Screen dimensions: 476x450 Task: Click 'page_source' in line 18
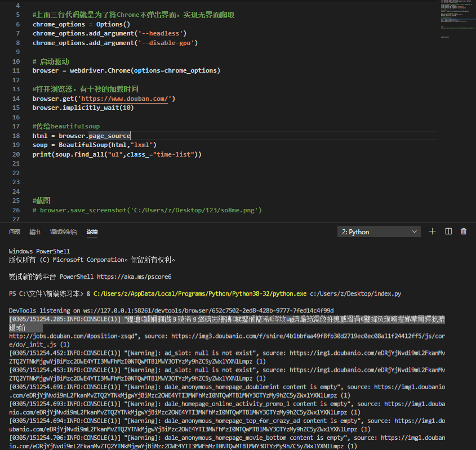coord(110,136)
